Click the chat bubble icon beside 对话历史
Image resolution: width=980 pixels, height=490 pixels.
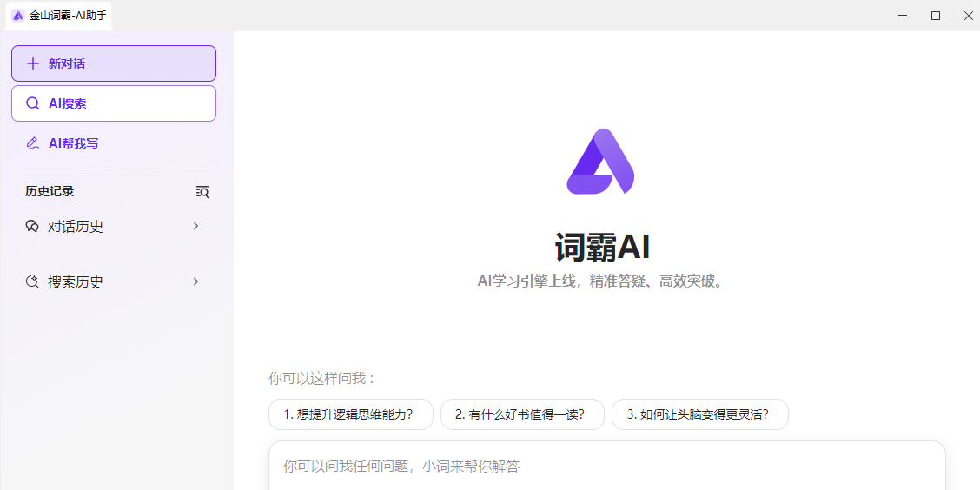tap(32, 226)
